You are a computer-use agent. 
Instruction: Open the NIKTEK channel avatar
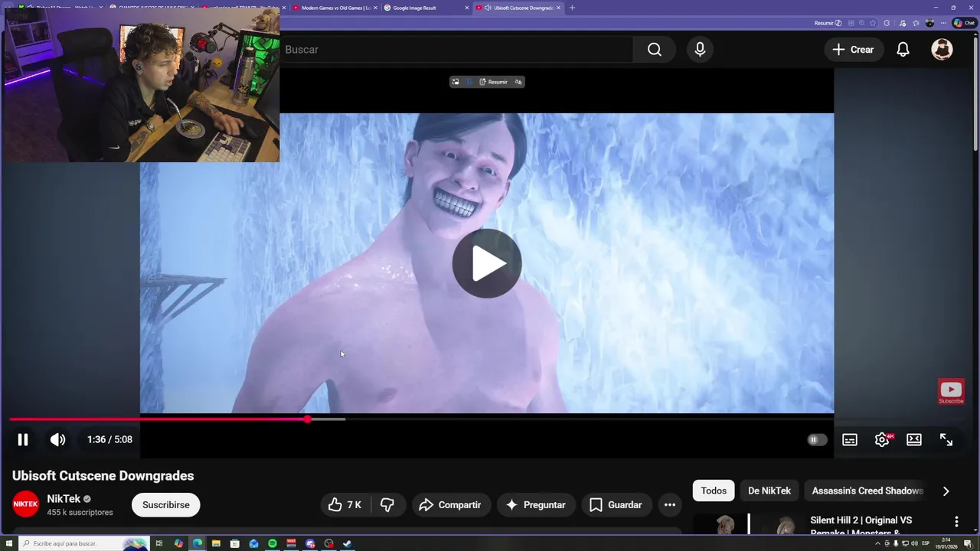[25, 504]
